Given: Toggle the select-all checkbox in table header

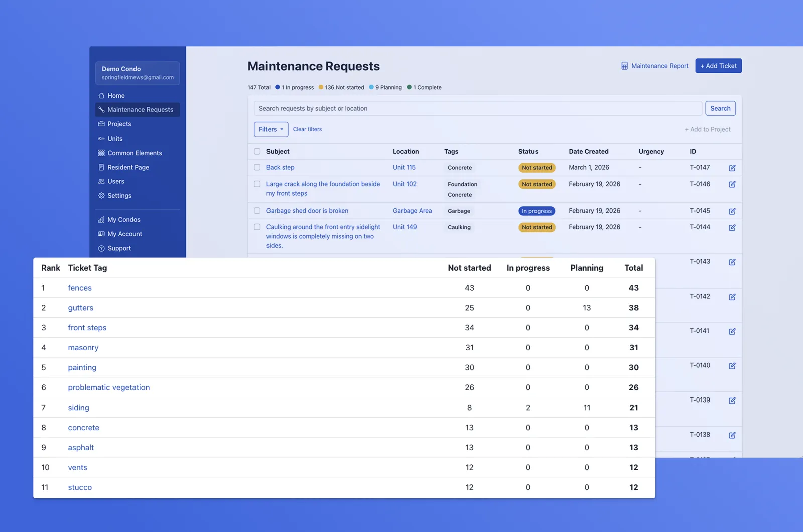Looking at the screenshot, I should [257, 151].
